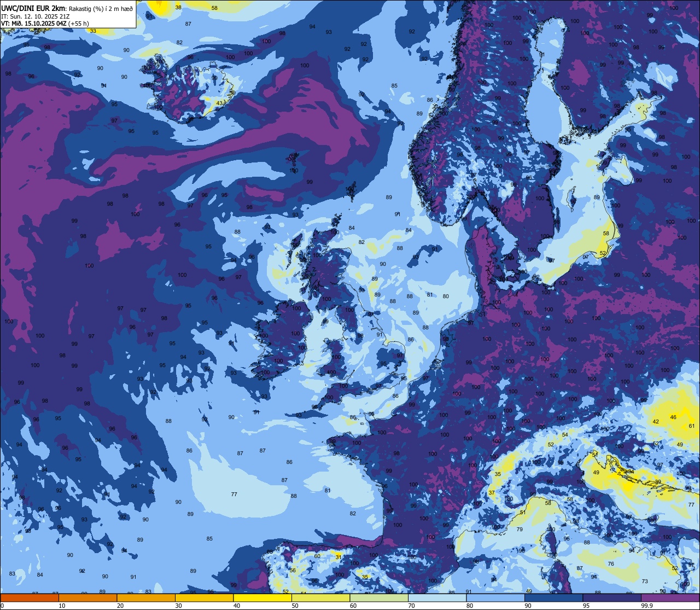Viewport: 700px width, 610px height.
Task: Select the 30–40 gold legend swatch
Action: [204, 597]
